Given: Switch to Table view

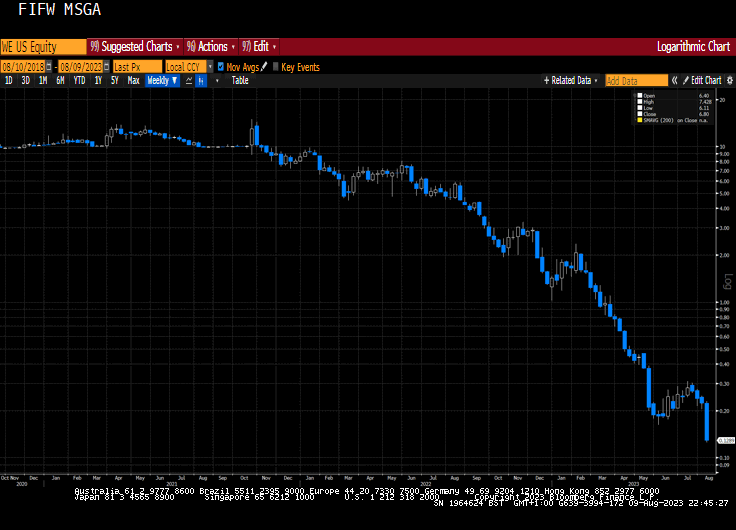Looking at the screenshot, I should pos(240,80).
